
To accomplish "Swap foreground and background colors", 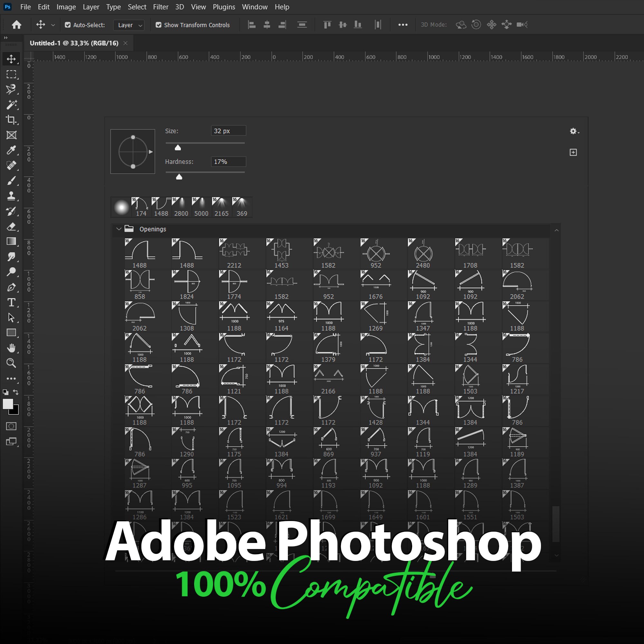I will click(16, 392).
